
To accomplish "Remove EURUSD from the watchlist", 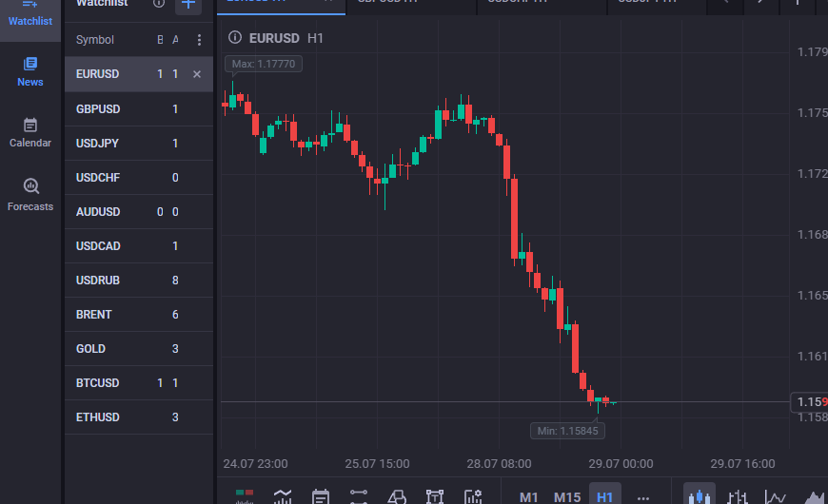I will 197,74.
